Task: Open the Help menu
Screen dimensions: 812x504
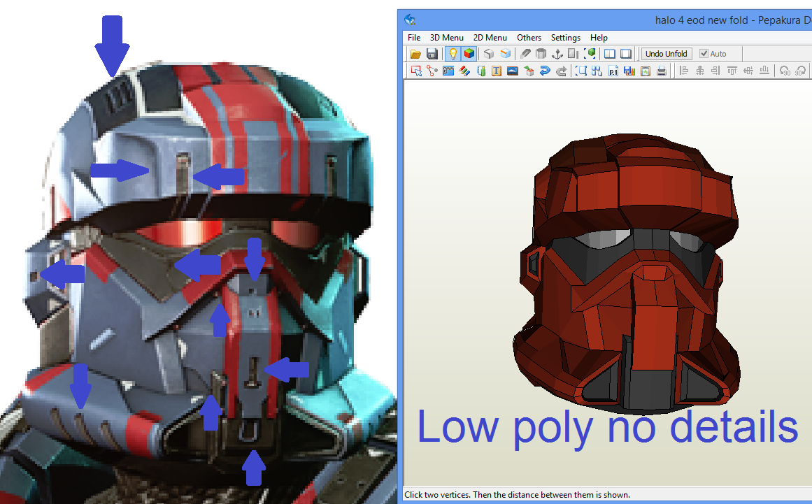Action: pos(599,37)
